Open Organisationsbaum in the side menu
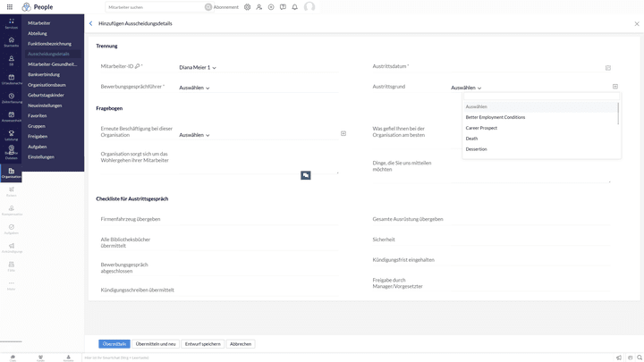 pyautogui.click(x=47, y=85)
